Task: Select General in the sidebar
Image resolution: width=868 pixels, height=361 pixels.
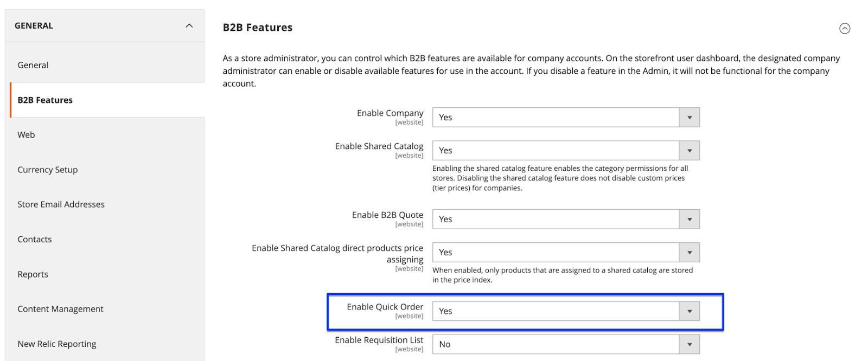Action: coord(33,65)
